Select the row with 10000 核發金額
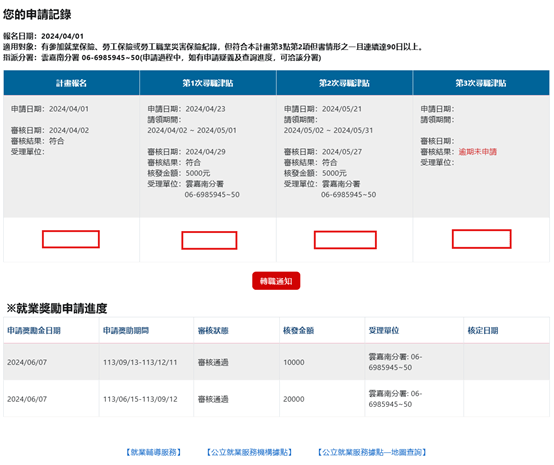 [276, 362]
